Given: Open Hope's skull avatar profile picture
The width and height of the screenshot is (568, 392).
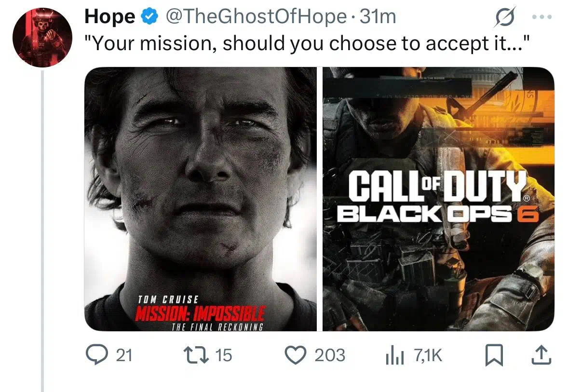Looking at the screenshot, I should (x=42, y=38).
